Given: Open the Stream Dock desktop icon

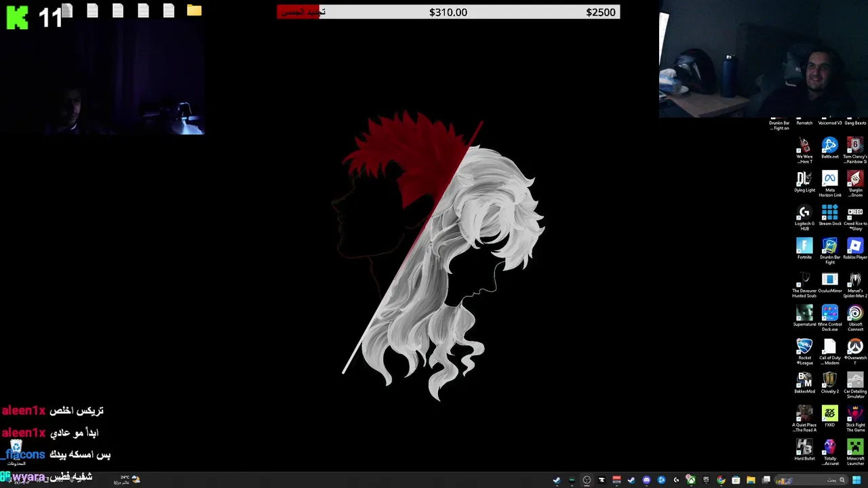Looking at the screenshot, I should pos(829,216).
